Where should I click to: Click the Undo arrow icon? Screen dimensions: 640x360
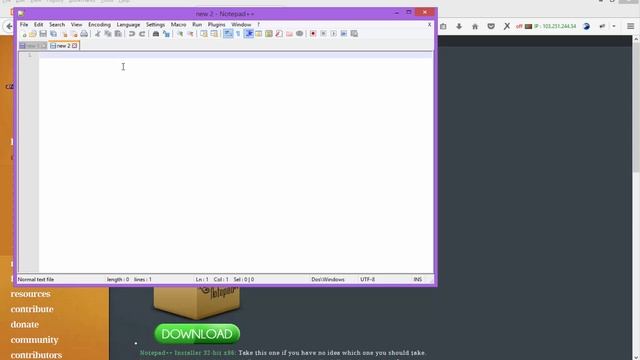[131, 34]
